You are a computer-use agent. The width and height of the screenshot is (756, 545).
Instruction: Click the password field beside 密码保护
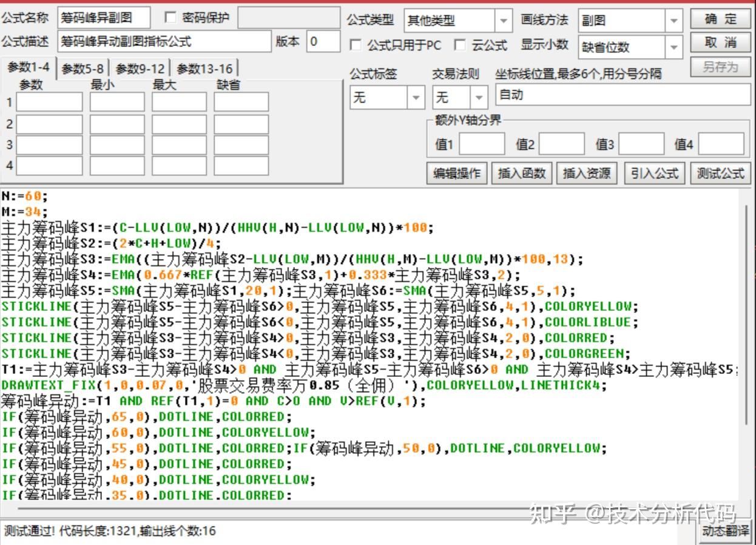point(289,18)
